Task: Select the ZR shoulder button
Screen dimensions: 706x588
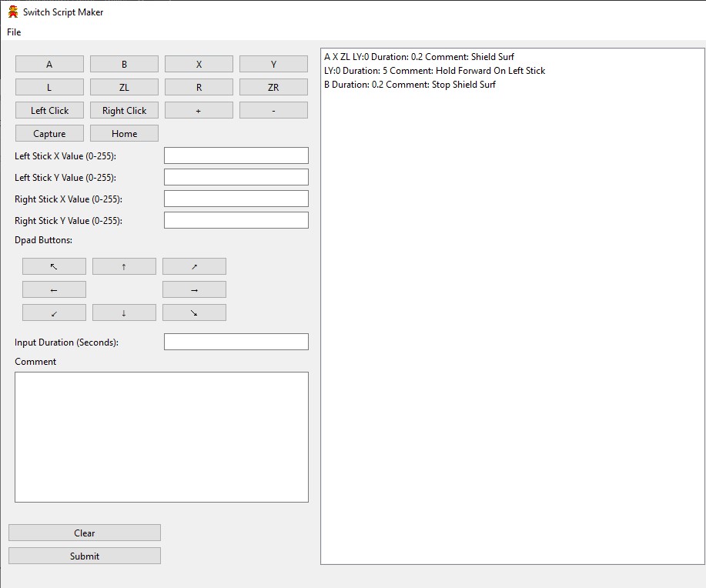Action: [x=273, y=87]
